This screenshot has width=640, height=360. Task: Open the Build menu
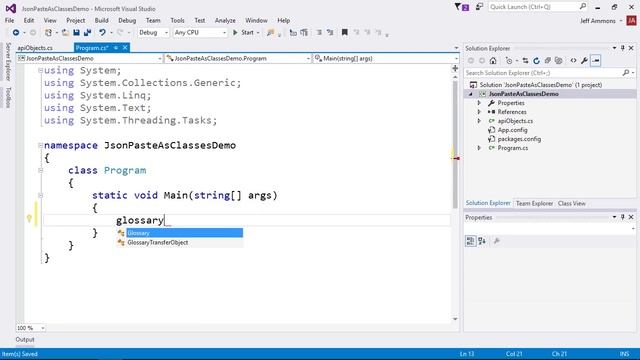point(101,20)
